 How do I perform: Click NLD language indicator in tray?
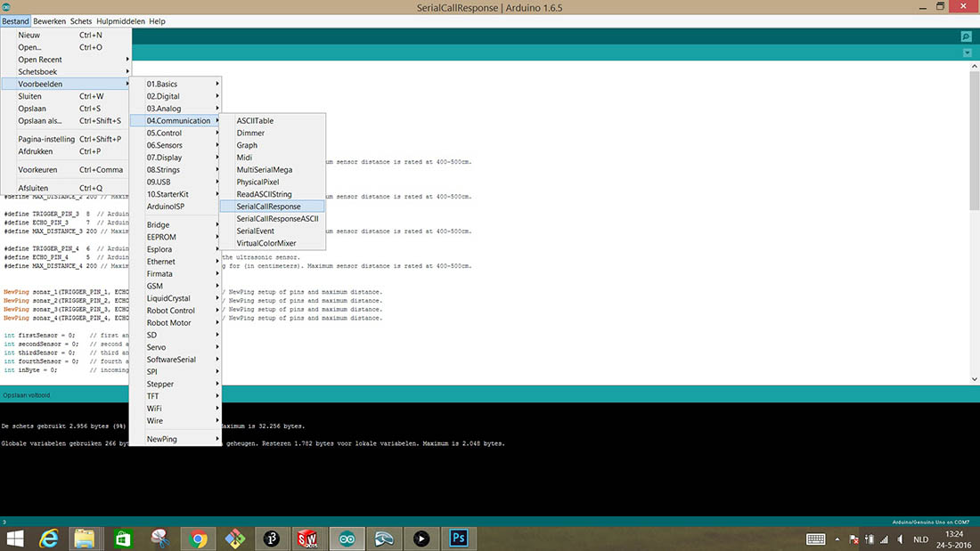[920, 539]
